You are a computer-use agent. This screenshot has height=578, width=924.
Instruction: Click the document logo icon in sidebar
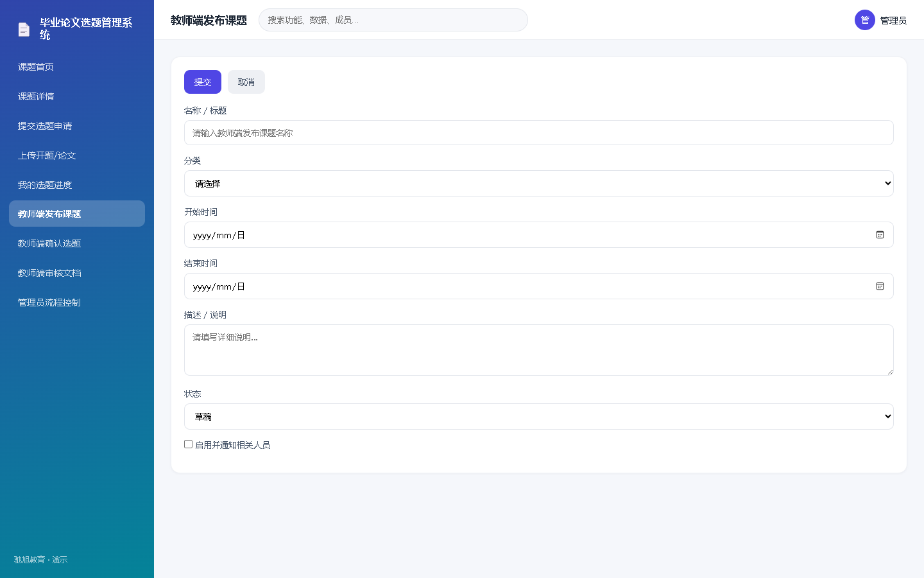(24, 29)
